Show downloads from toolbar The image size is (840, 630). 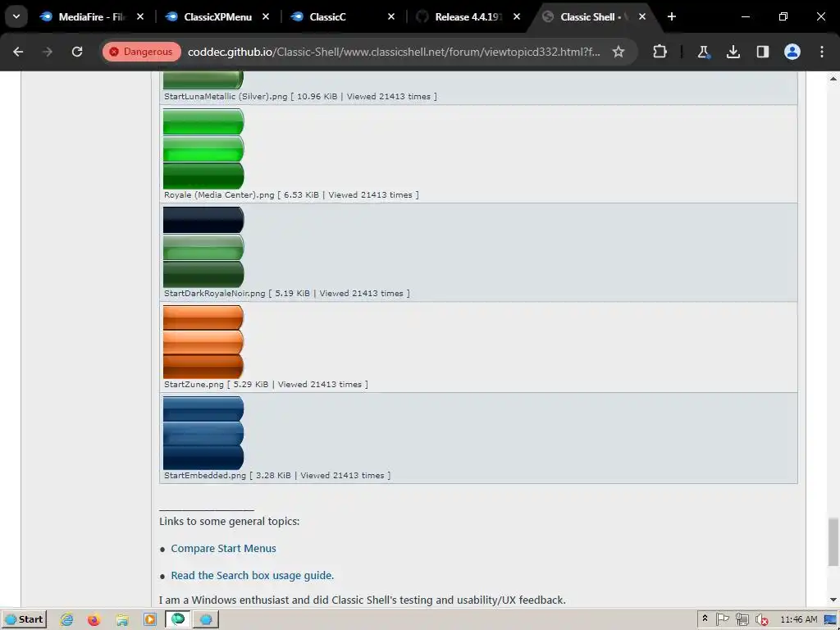[x=733, y=52]
